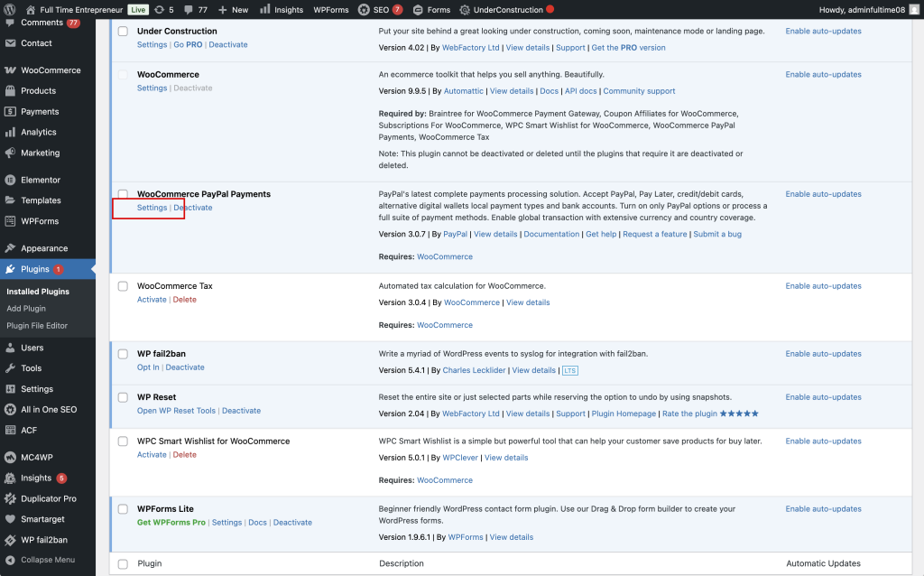The width and height of the screenshot is (924, 576).
Task: Select the WooCommerce PayPal Payments checkbox
Action: point(123,193)
